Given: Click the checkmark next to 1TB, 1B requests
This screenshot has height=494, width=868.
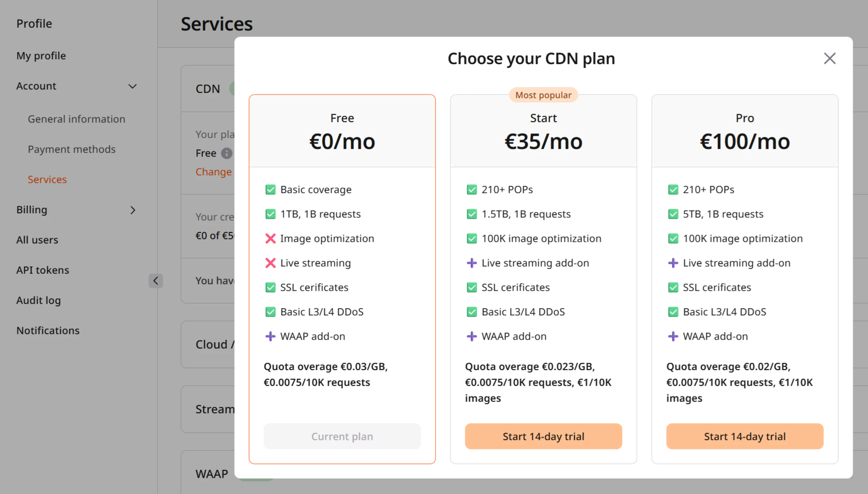Looking at the screenshot, I should pyautogui.click(x=270, y=214).
